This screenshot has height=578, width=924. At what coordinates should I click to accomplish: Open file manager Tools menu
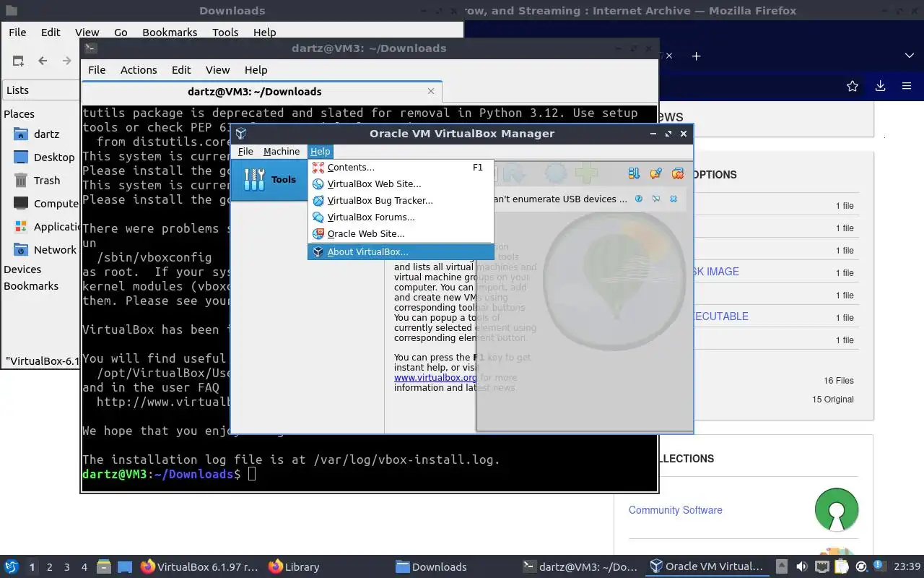pos(225,32)
